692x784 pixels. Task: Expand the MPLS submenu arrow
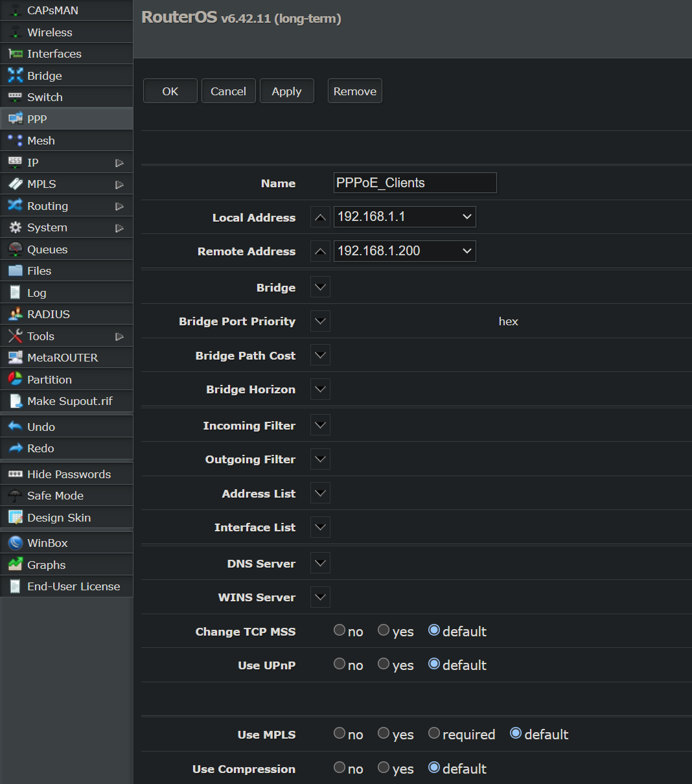[119, 185]
